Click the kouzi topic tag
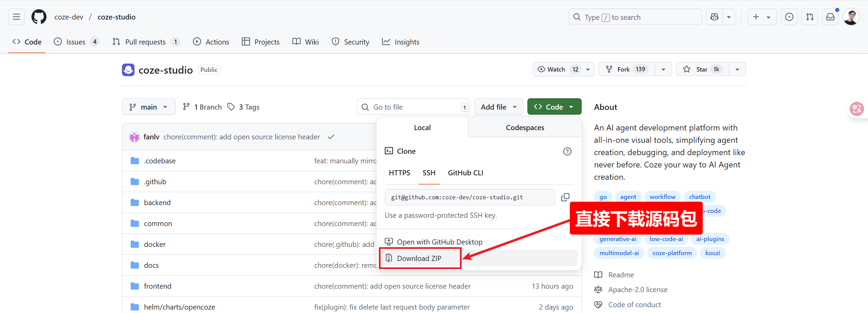Viewport: 868px width, 313px height. (x=712, y=253)
